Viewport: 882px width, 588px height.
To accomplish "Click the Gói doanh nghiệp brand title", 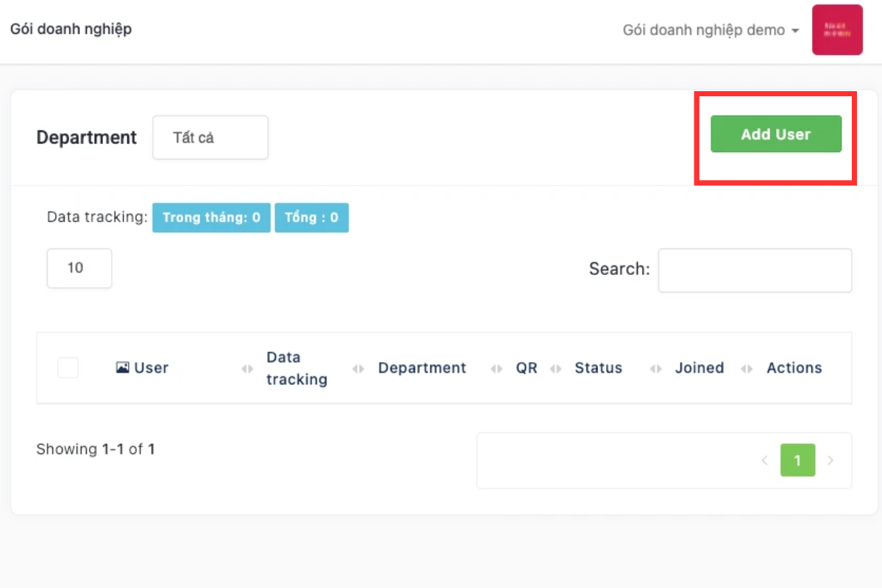I will [71, 29].
